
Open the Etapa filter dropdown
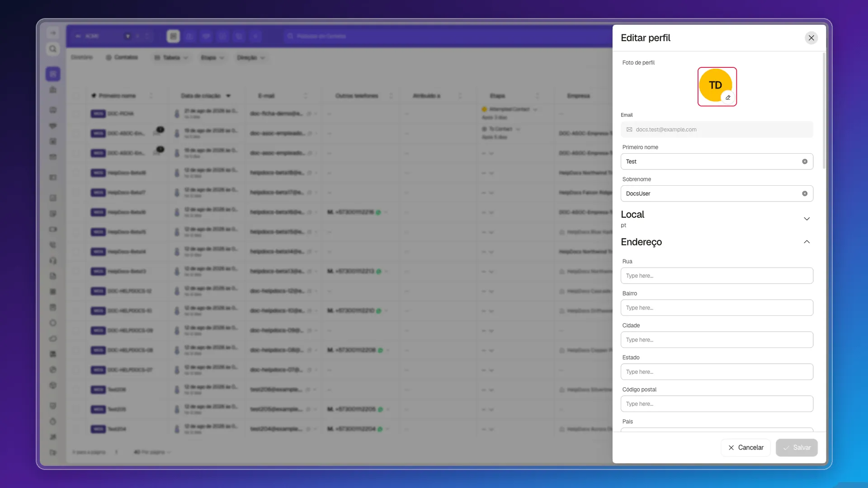coord(212,57)
